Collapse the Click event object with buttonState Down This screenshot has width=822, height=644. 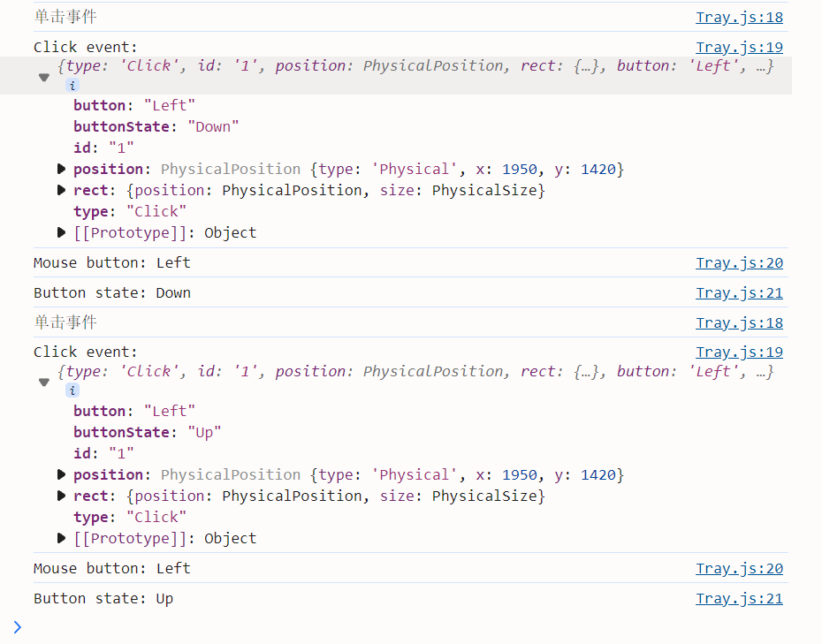click(43, 78)
